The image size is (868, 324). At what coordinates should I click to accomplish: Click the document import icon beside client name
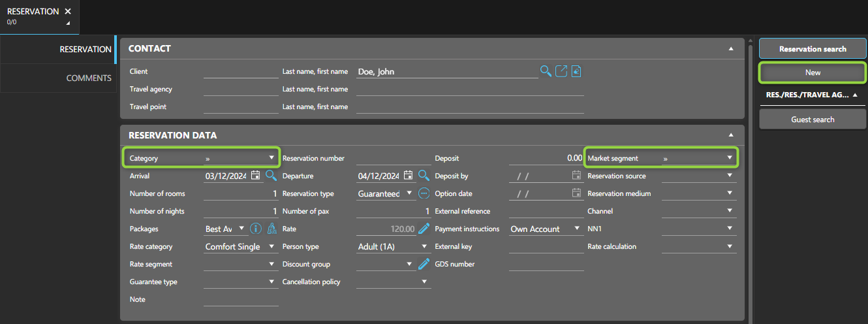click(x=576, y=71)
